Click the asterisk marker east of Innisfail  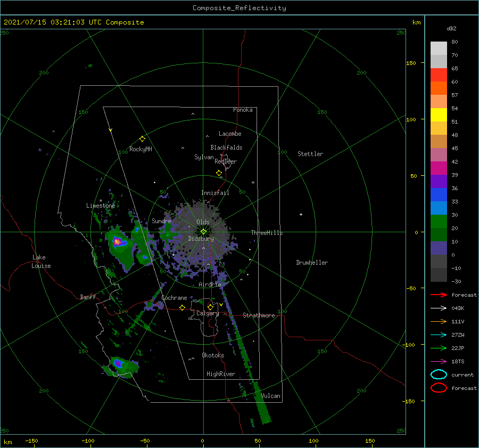click(x=253, y=183)
